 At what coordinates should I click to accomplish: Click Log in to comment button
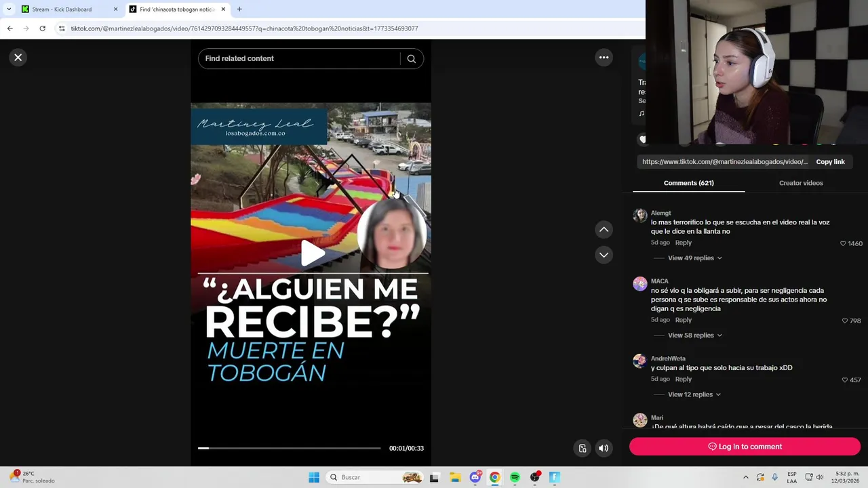745,447
